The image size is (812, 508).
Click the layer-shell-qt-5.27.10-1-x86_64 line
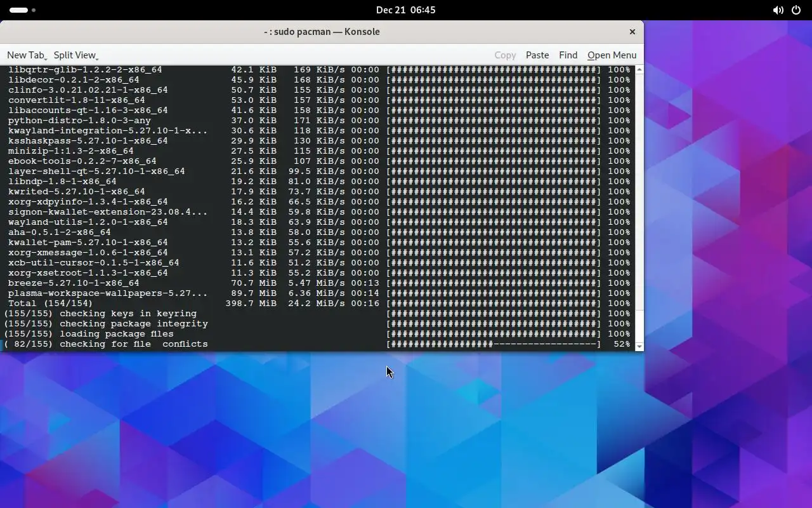(x=319, y=171)
